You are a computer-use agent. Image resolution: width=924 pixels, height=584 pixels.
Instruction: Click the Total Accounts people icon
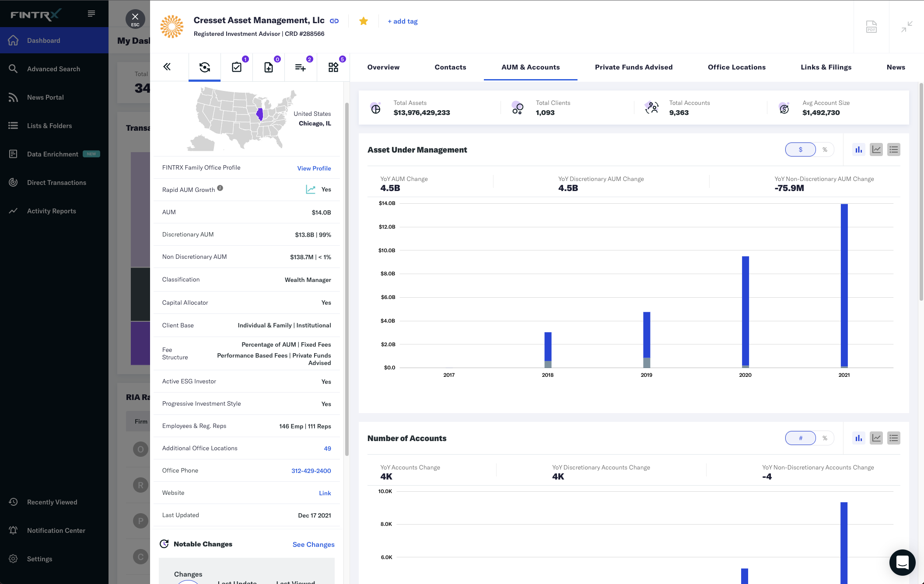click(651, 108)
